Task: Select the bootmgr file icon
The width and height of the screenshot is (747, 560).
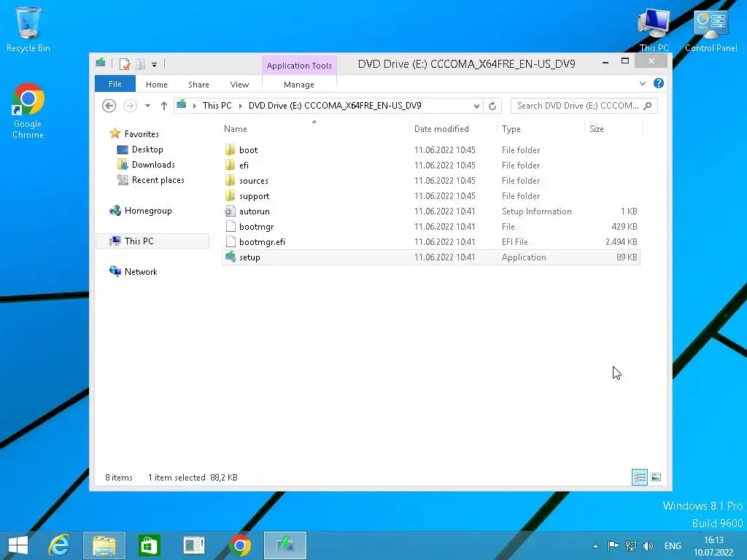Action: pos(231,226)
